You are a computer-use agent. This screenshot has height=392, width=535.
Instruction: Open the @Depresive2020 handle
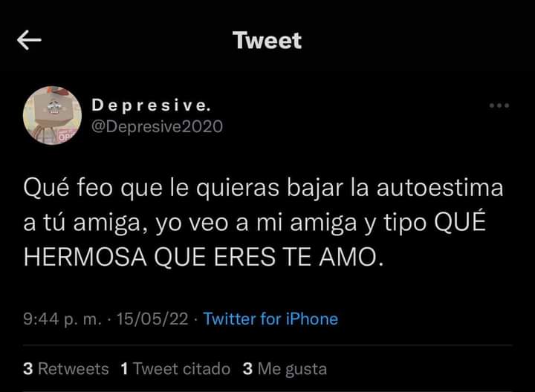point(157,127)
